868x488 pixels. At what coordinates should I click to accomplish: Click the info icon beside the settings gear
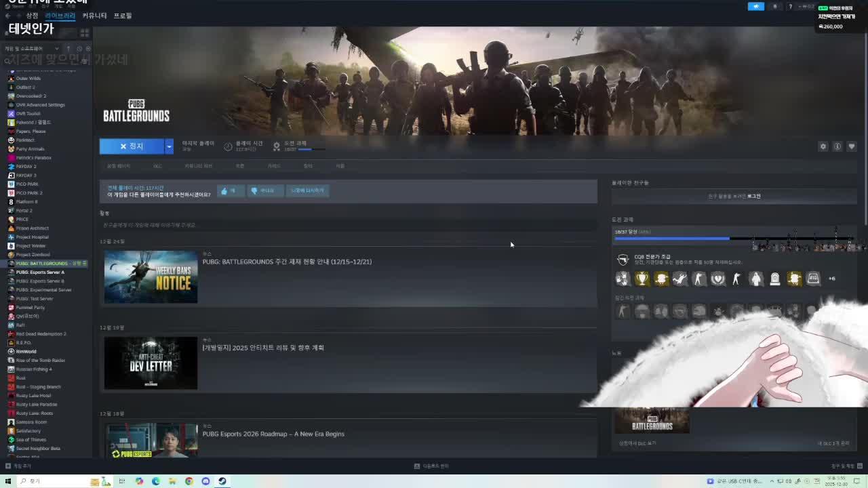point(837,146)
